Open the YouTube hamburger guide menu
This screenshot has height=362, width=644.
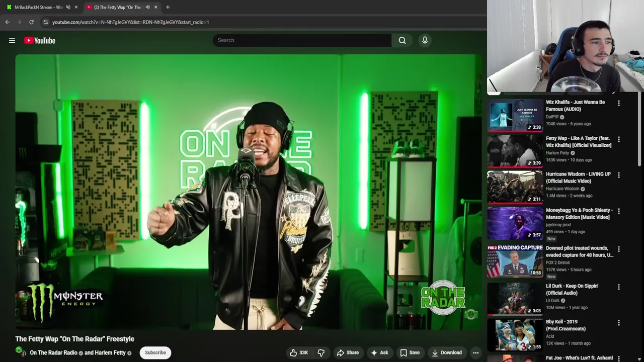coord(12,40)
